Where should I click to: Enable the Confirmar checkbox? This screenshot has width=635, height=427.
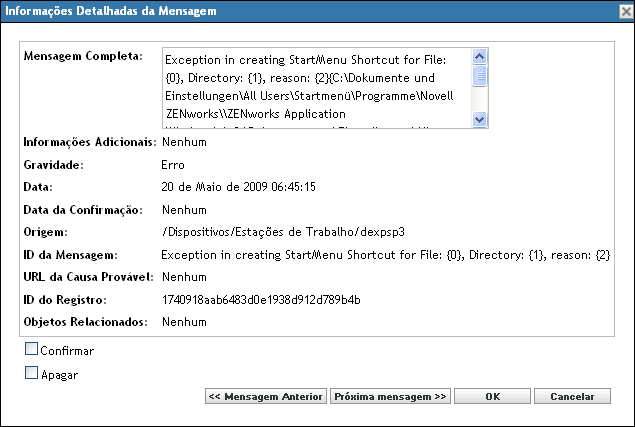(x=31, y=350)
